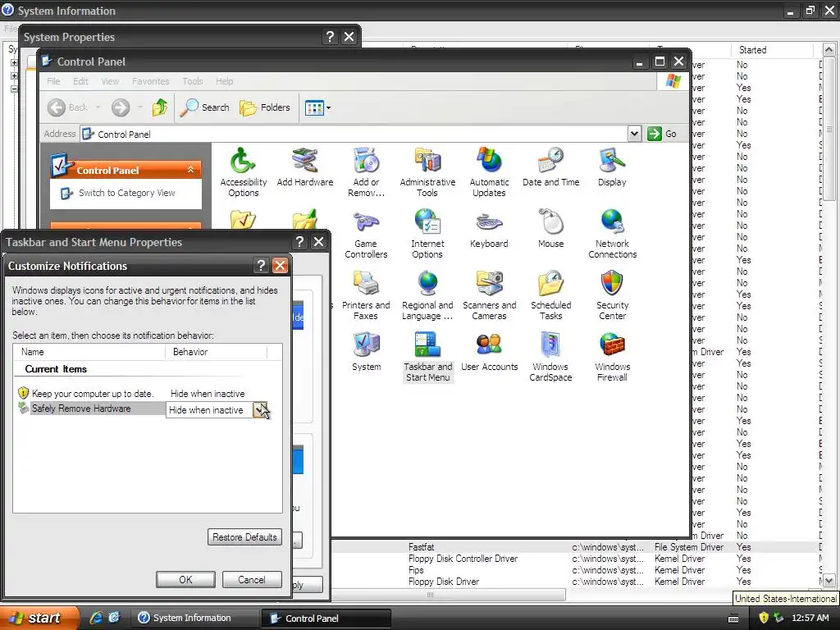840x630 pixels.
Task: Expand the Address bar dropdown arrow
Action: tap(634, 134)
